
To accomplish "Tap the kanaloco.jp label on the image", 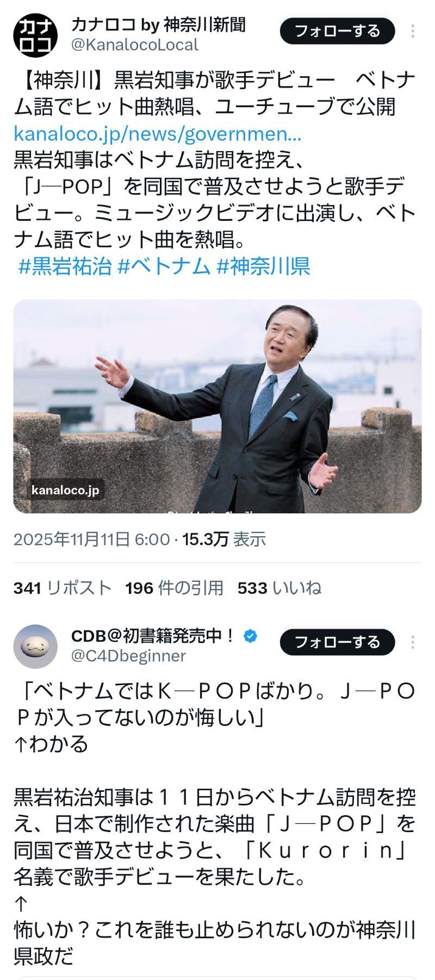I will (x=65, y=490).
